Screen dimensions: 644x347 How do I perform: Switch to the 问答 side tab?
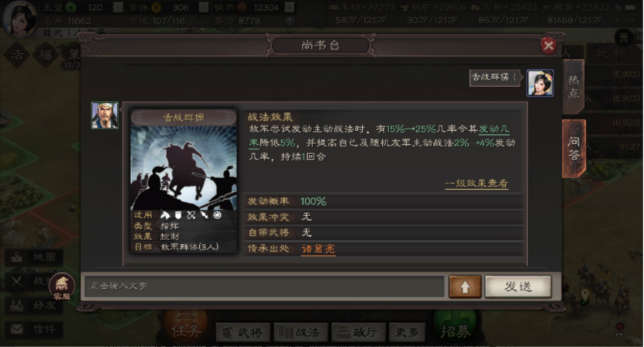click(x=573, y=148)
